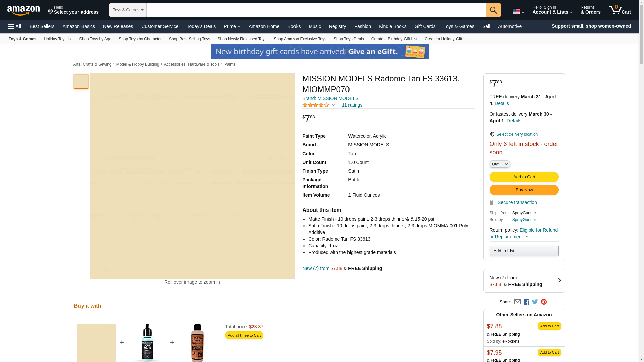
Task: Share the product on Pinterest
Action: coord(544,302)
